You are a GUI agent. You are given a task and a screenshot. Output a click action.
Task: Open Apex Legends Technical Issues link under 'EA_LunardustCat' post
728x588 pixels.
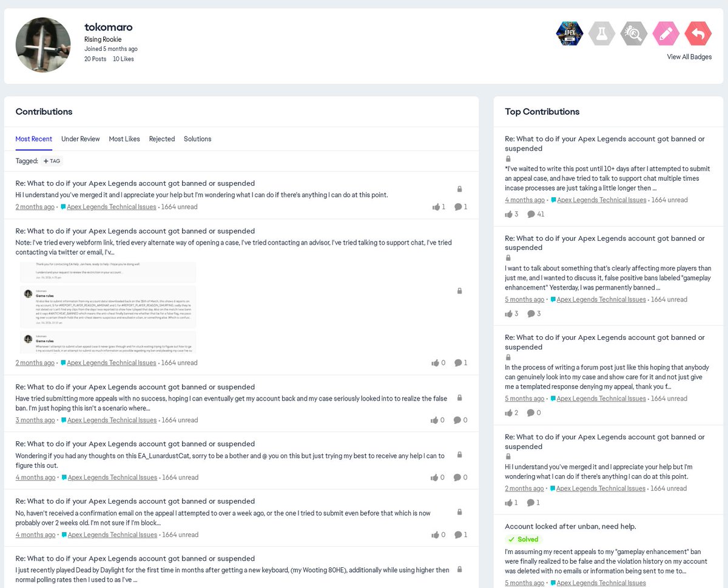click(112, 478)
